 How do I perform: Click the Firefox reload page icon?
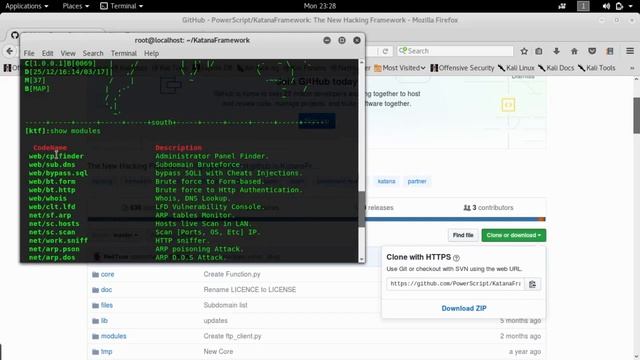(x=385, y=51)
